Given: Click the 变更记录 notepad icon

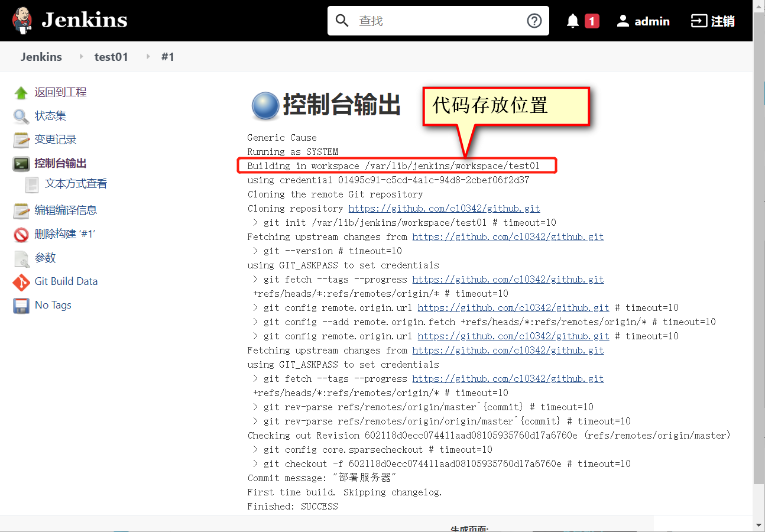Looking at the screenshot, I should tap(21, 140).
